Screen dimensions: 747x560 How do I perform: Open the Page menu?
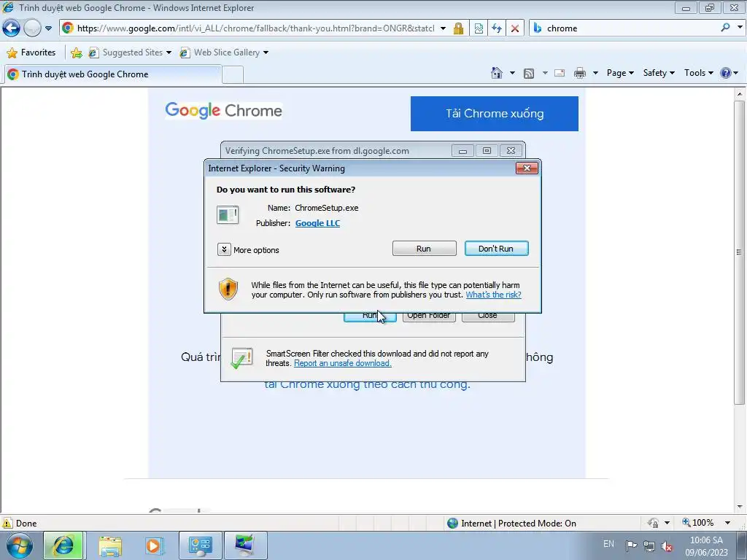[x=620, y=73]
